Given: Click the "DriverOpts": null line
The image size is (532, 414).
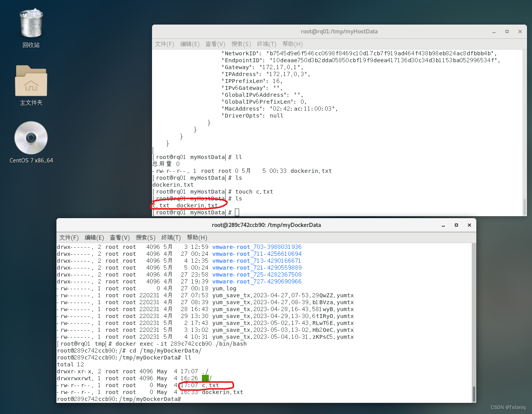Looking at the screenshot, I should click(252, 116).
